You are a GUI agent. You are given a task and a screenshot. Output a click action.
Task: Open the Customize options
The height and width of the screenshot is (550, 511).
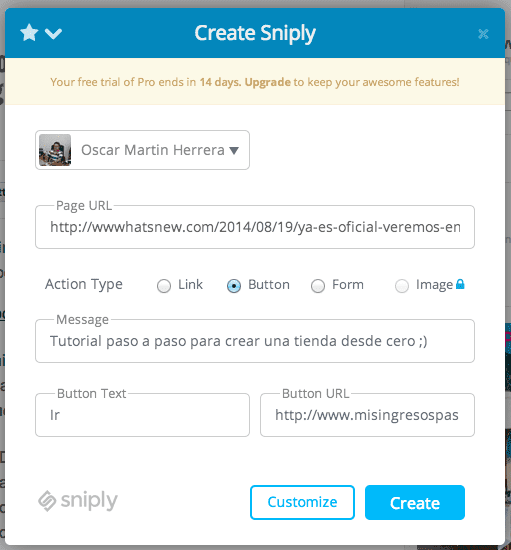pyautogui.click(x=302, y=502)
